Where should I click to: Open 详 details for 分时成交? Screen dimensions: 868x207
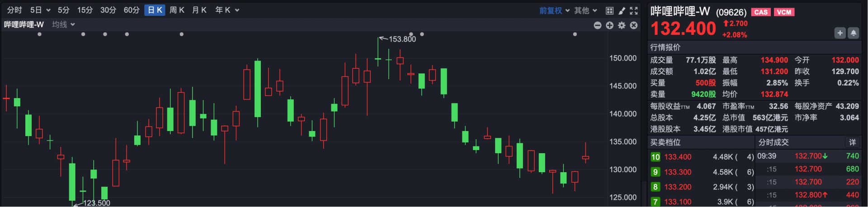pos(852,142)
